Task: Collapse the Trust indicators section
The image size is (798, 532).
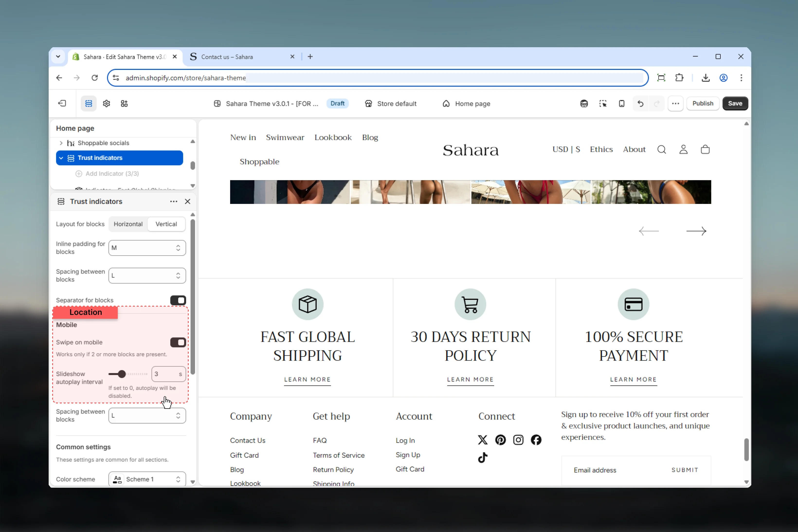Action: (61, 158)
